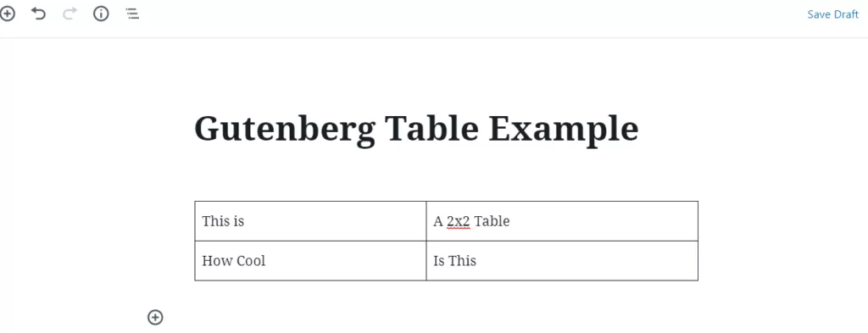Click the word Table in top-right cell

492,221
